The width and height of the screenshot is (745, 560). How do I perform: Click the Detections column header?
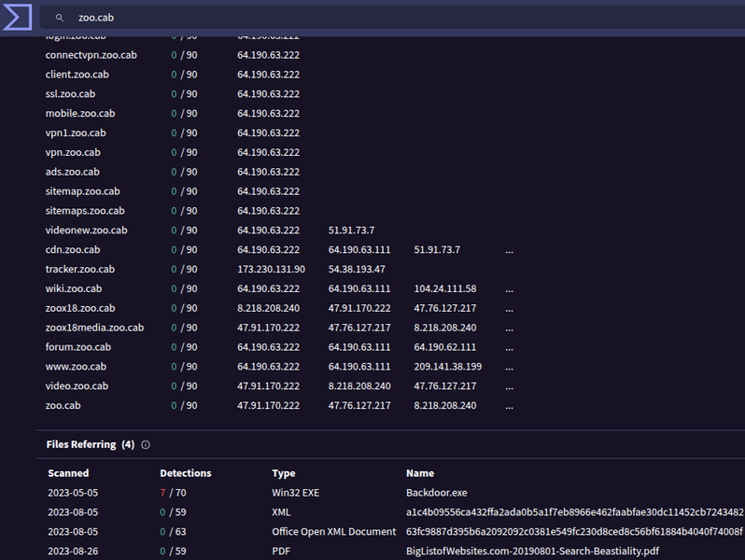186,473
